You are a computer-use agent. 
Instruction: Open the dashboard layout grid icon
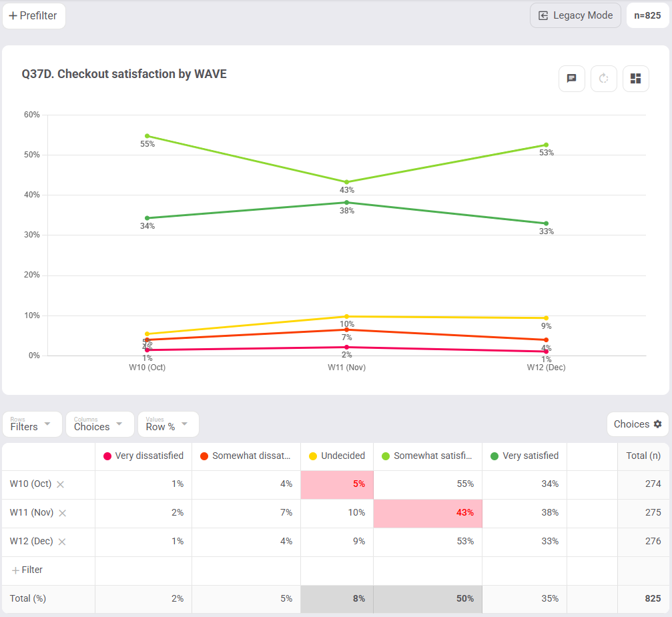pyautogui.click(x=635, y=79)
